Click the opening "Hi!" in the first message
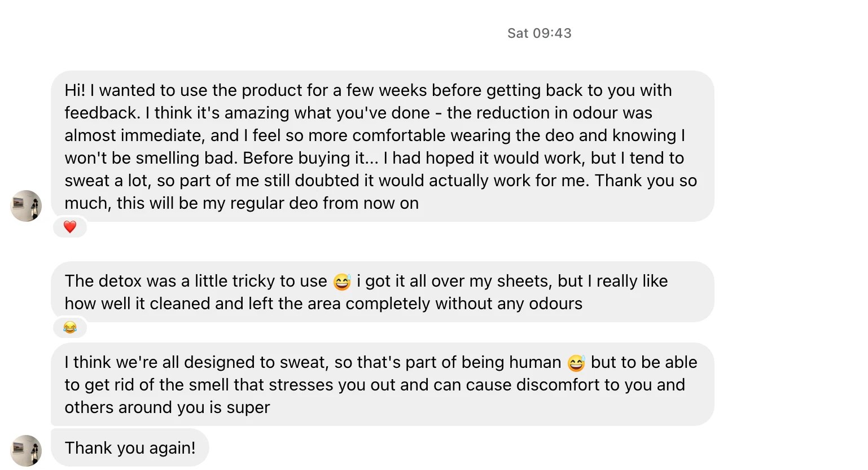868x470 pixels. pos(74,90)
